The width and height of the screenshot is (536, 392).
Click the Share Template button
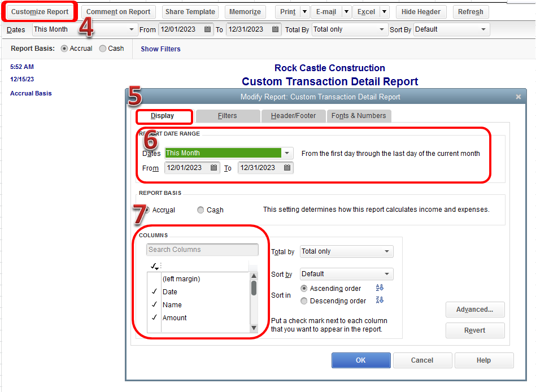pyautogui.click(x=190, y=12)
